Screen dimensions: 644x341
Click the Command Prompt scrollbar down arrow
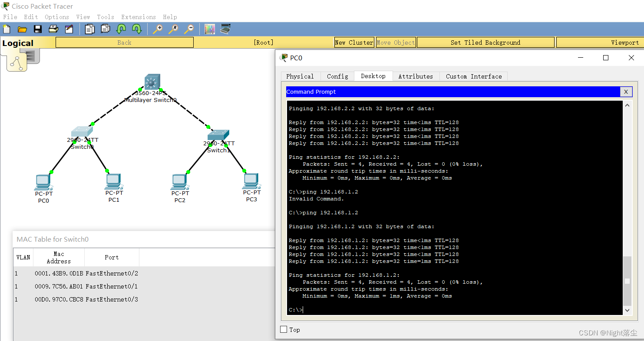[x=627, y=311]
